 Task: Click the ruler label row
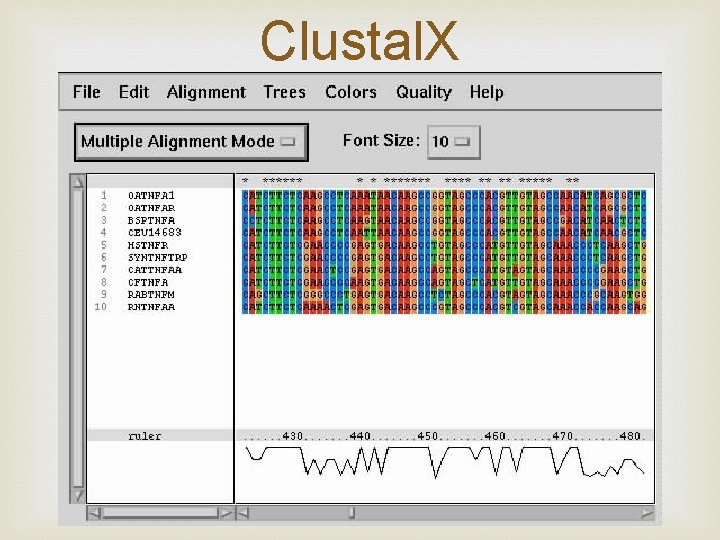pos(160,435)
